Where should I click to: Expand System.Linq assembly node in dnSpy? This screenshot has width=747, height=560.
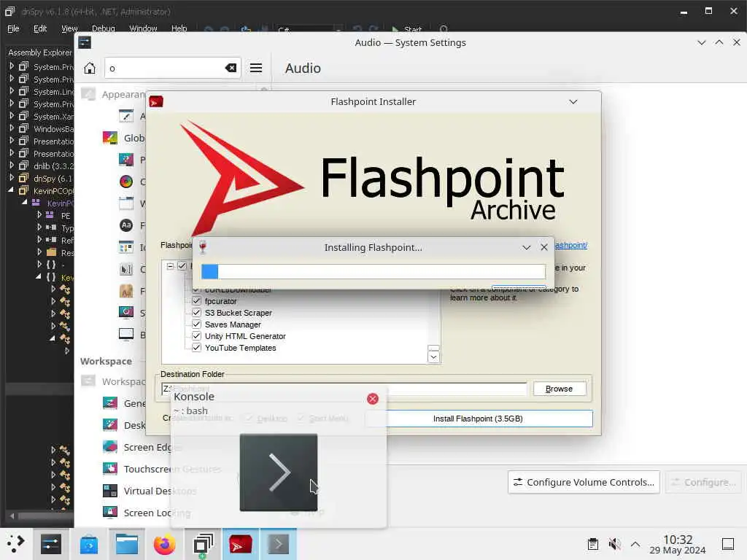pos(12,90)
